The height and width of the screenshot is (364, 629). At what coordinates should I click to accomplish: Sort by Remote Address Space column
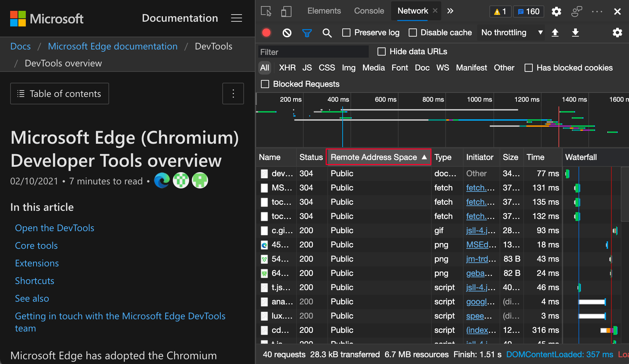[379, 157]
